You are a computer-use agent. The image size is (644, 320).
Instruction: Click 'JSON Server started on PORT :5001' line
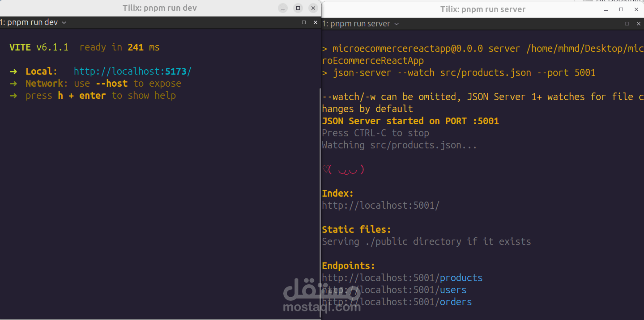(410, 121)
